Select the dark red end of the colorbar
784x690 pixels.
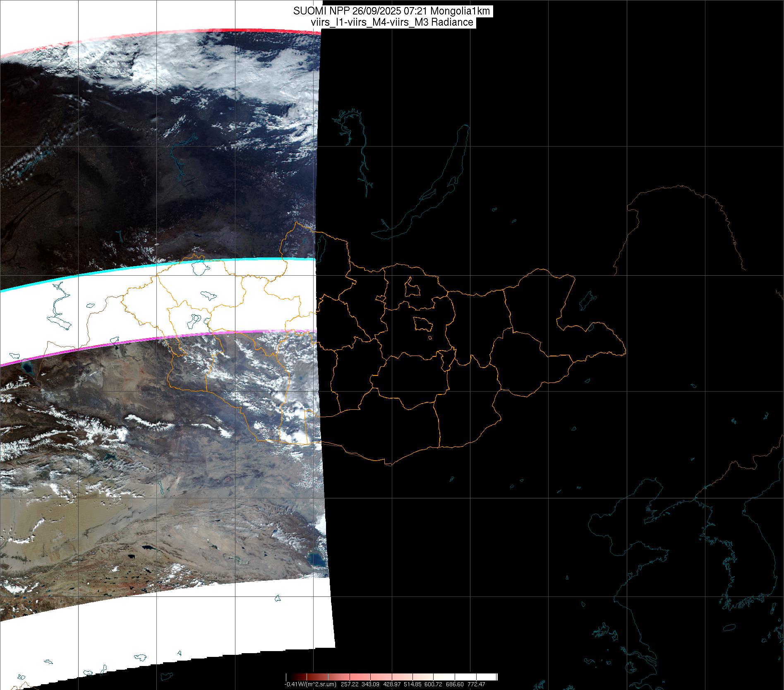pos(288,677)
